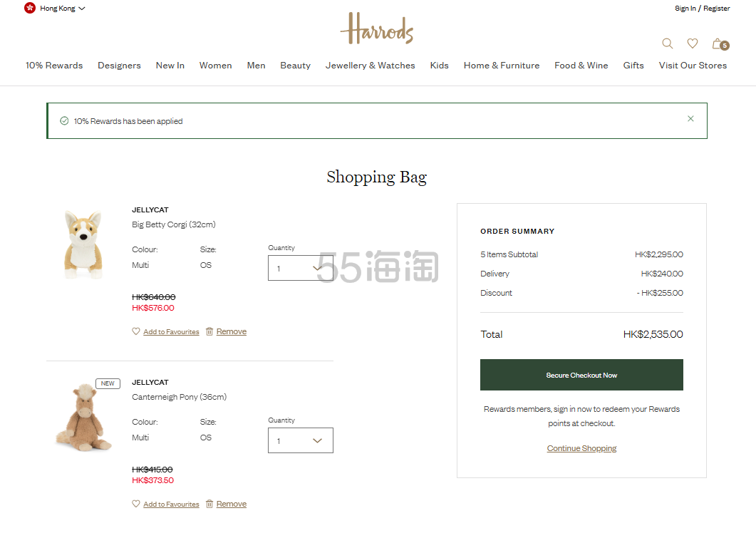The image size is (756, 533).
Task: Click the Harrods logo
Action: point(377,29)
